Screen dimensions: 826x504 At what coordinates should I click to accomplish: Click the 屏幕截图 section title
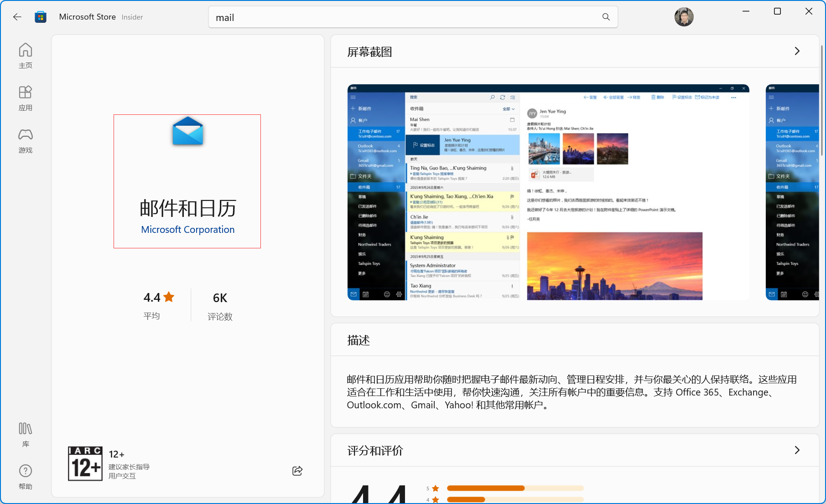(x=370, y=52)
